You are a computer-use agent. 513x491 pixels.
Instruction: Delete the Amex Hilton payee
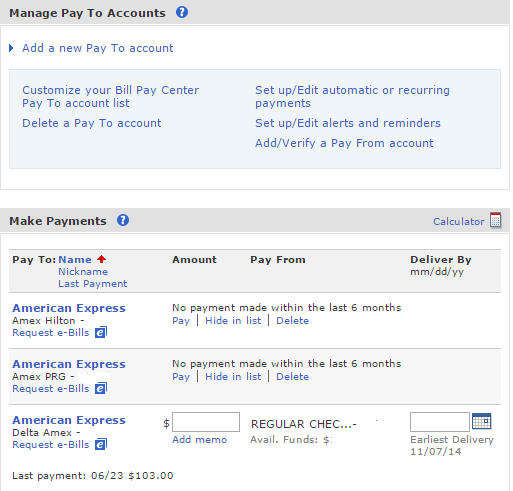(292, 321)
